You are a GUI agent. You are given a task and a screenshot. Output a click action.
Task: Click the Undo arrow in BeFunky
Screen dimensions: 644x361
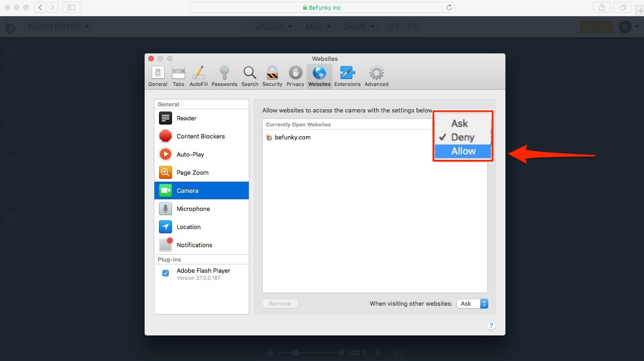click(394, 27)
